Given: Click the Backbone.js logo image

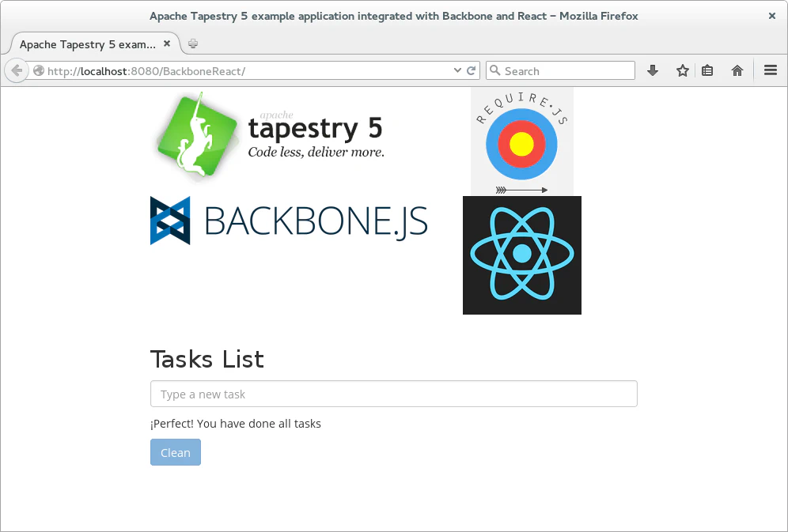Looking at the screenshot, I should tap(289, 221).
